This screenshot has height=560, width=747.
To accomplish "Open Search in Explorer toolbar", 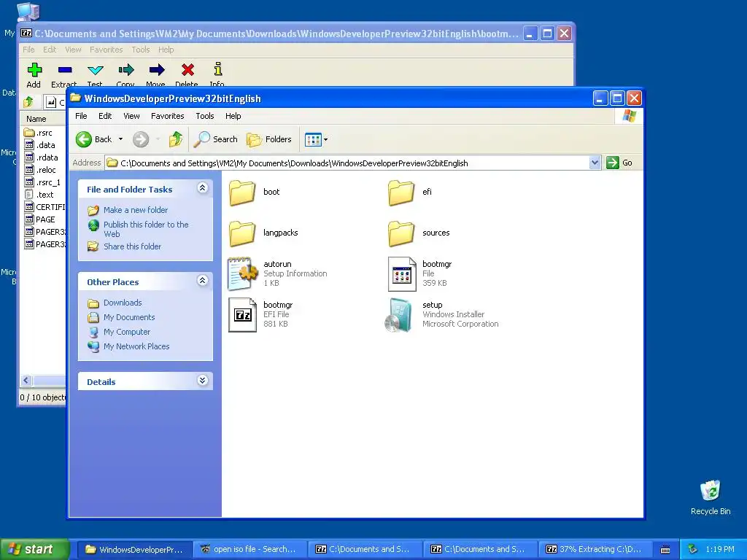I will [215, 139].
